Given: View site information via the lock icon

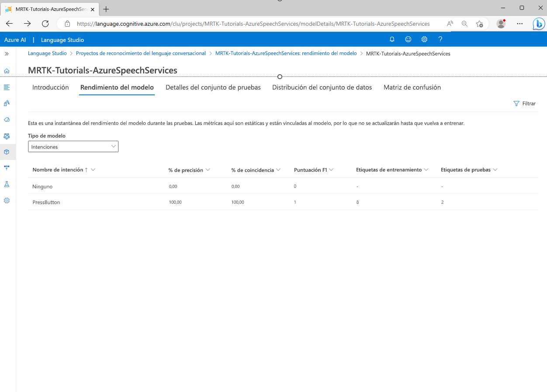Looking at the screenshot, I should click(67, 24).
